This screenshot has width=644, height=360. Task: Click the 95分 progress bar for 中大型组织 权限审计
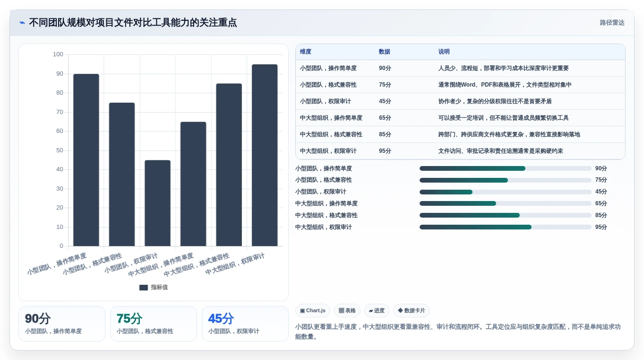tap(506, 227)
